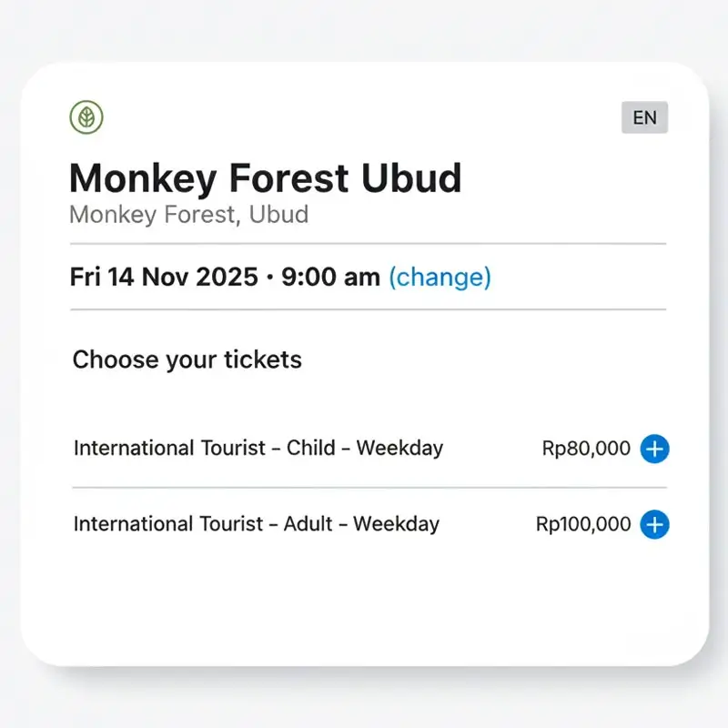Image resolution: width=728 pixels, height=728 pixels.
Task: Click the plus icon for Child Weekday ticket
Action: click(x=653, y=449)
